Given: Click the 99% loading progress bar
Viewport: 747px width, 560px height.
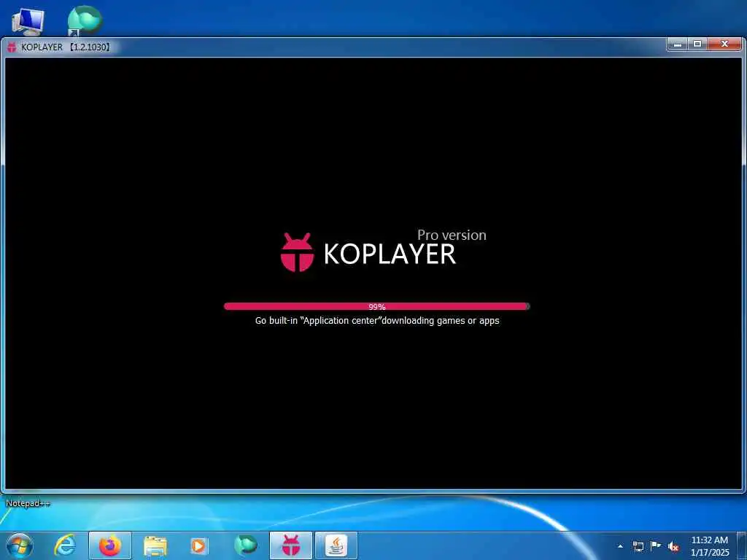Looking at the screenshot, I should pyautogui.click(x=377, y=306).
